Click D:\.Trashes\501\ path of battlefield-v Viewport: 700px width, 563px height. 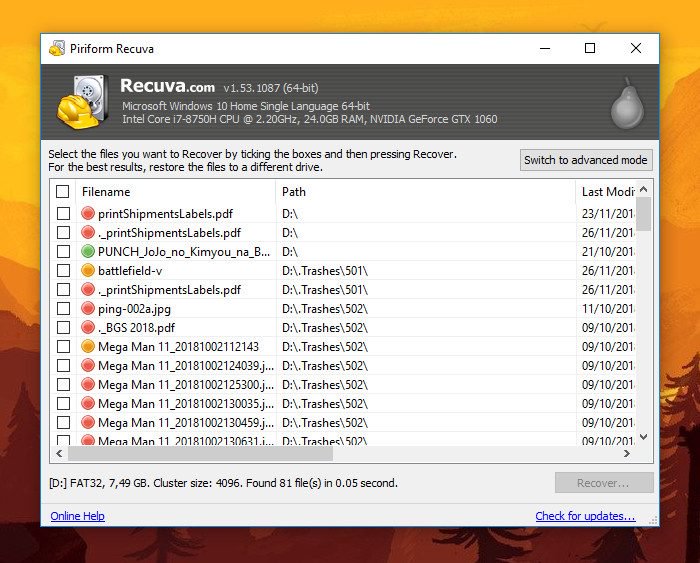(325, 271)
